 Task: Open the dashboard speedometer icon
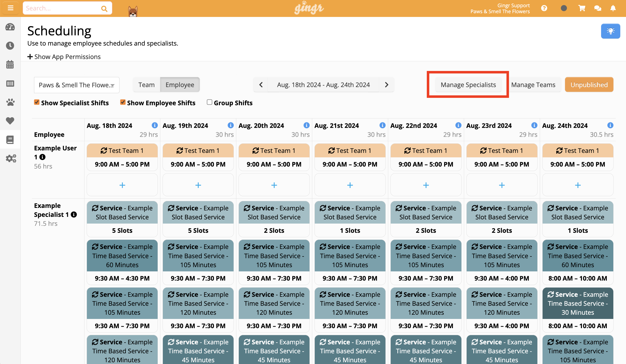coord(10,27)
